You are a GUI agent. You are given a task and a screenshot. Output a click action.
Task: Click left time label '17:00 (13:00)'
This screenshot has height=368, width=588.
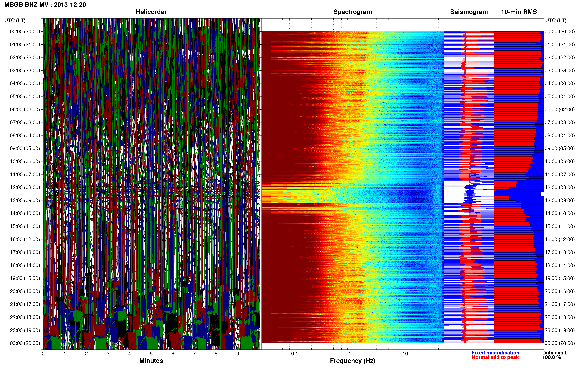point(25,252)
